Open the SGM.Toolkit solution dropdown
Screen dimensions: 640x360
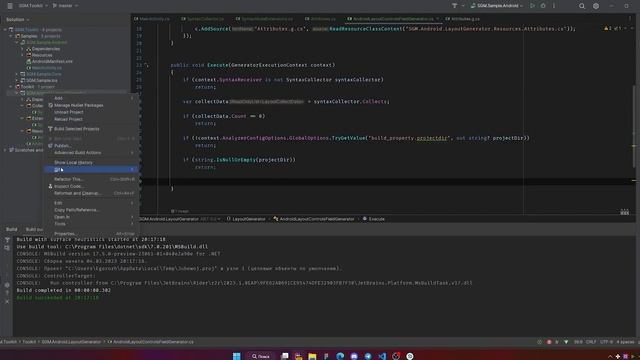click(x=33, y=6)
